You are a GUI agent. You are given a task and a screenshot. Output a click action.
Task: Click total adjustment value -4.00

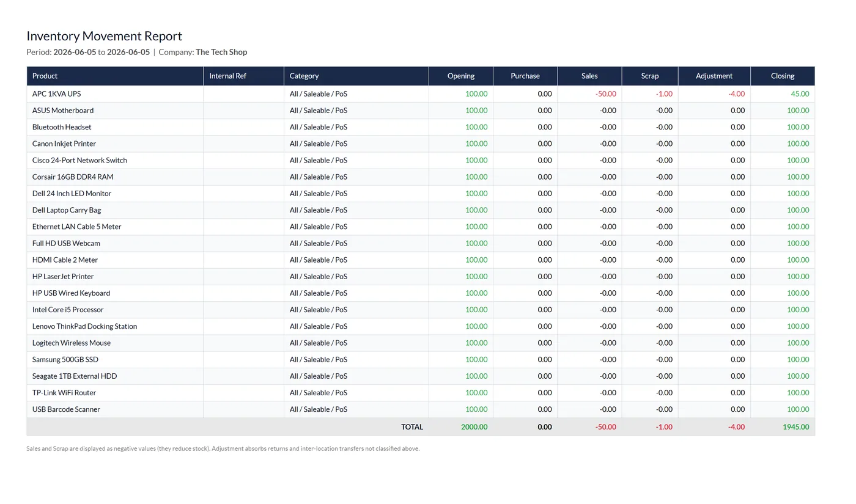coord(736,427)
